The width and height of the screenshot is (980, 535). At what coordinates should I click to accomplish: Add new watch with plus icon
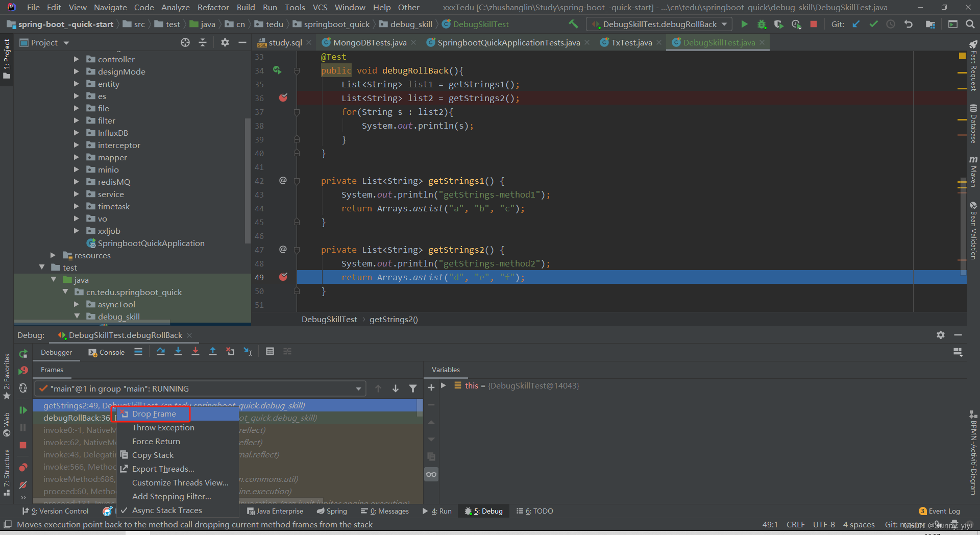click(x=431, y=387)
